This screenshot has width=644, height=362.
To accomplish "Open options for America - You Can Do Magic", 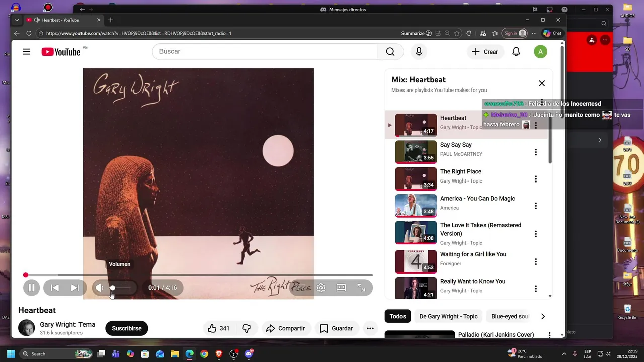I will pos(536,206).
